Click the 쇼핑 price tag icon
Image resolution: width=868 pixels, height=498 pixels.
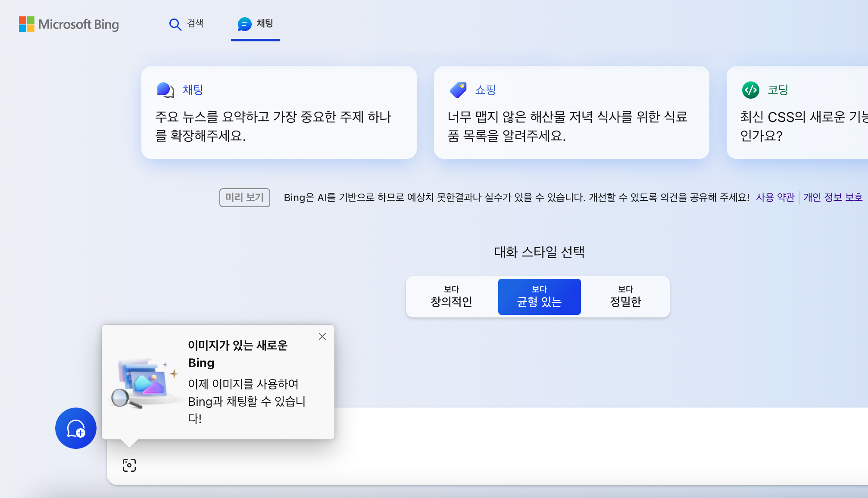[458, 90]
